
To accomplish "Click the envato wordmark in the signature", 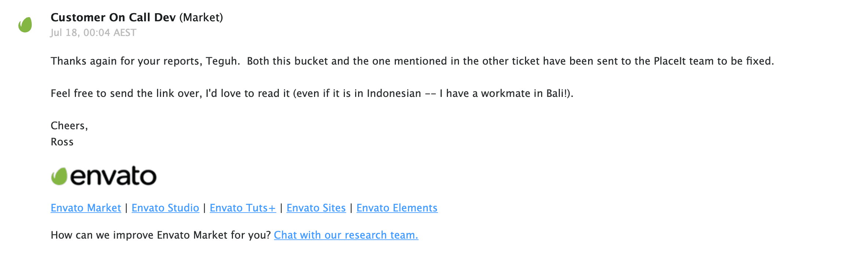I will 113,176.
